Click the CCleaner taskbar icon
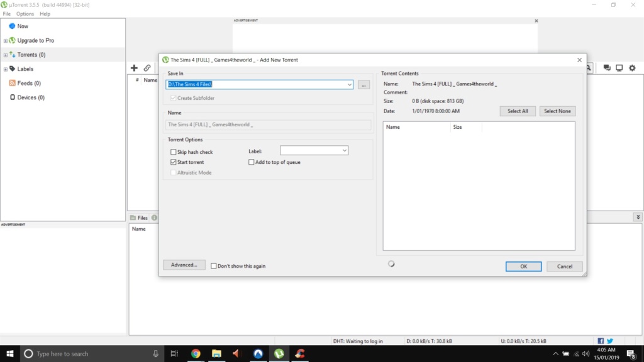The height and width of the screenshot is (362, 644). (300, 353)
